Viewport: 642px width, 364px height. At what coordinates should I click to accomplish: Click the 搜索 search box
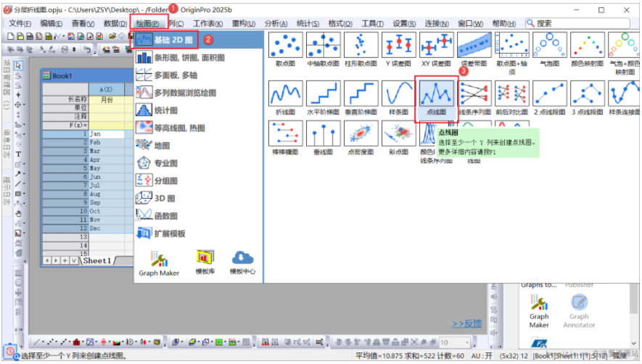coord(577,23)
